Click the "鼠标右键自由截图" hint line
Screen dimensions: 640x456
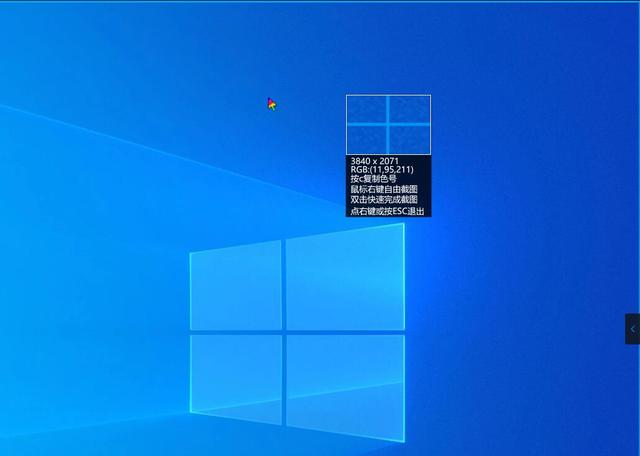384,189
